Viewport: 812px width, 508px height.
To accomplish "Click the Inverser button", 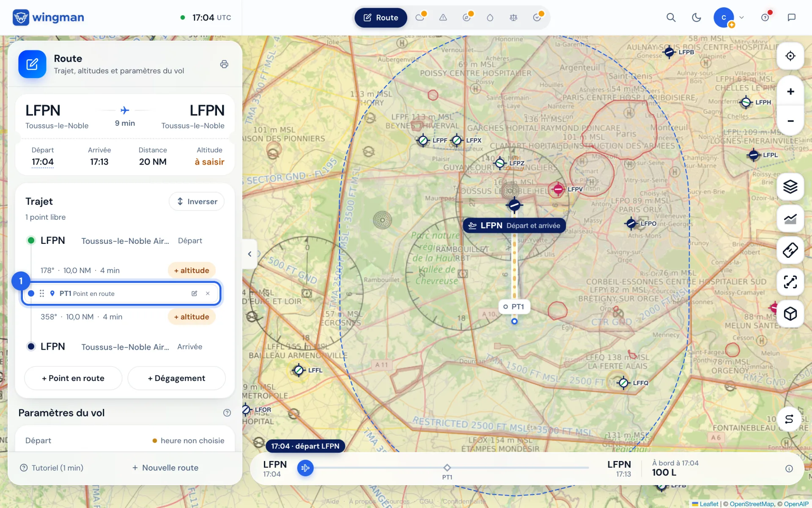I will [197, 202].
